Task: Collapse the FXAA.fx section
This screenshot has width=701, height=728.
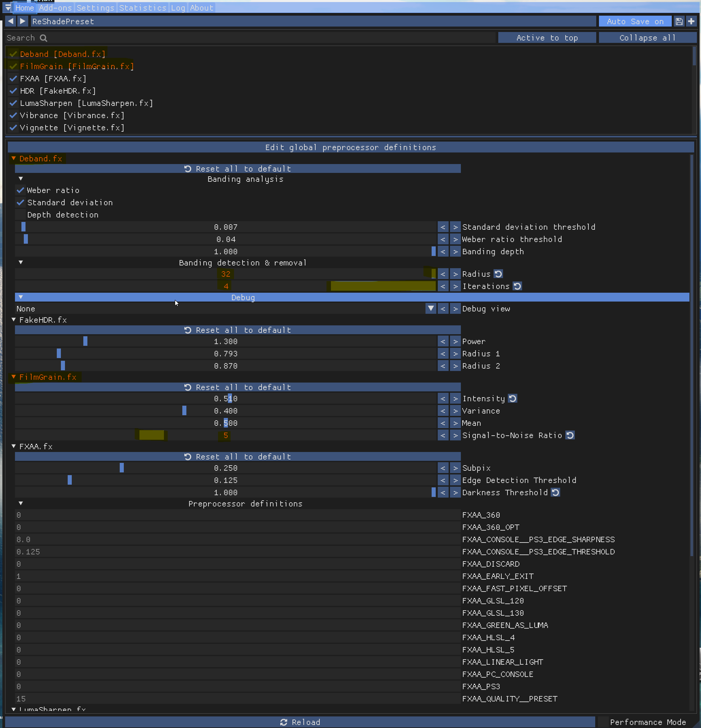Action: 14,446
